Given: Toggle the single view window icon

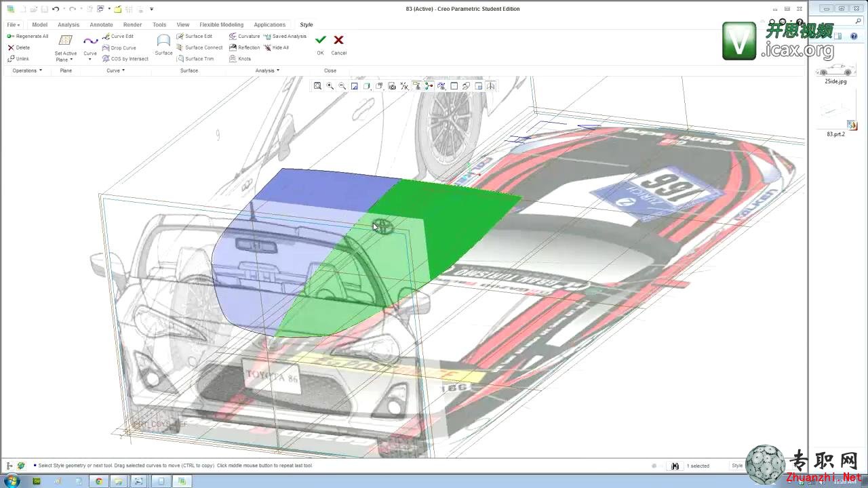Looking at the screenshot, I should [x=454, y=86].
